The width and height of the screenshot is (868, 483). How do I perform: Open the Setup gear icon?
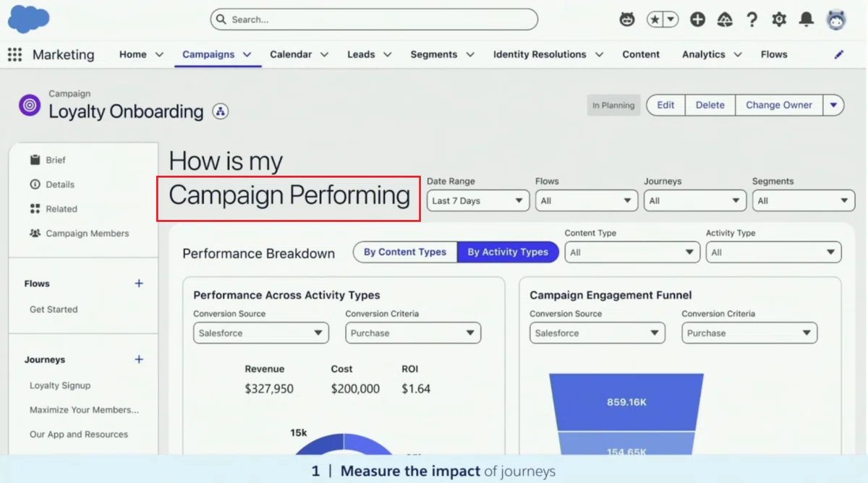(x=779, y=20)
